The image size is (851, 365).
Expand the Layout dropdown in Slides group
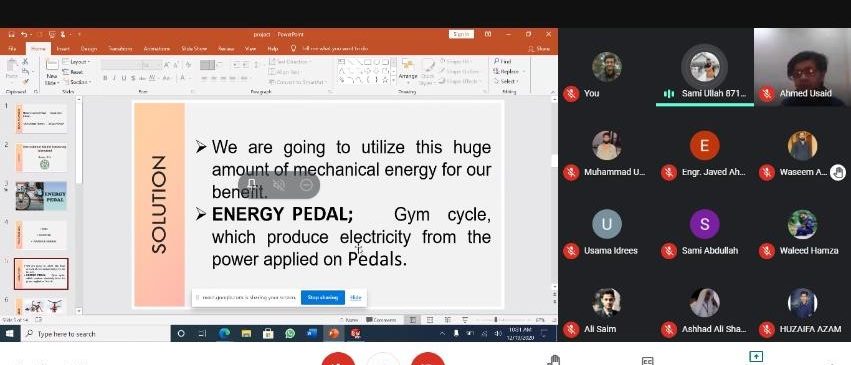pyautogui.click(x=76, y=62)
